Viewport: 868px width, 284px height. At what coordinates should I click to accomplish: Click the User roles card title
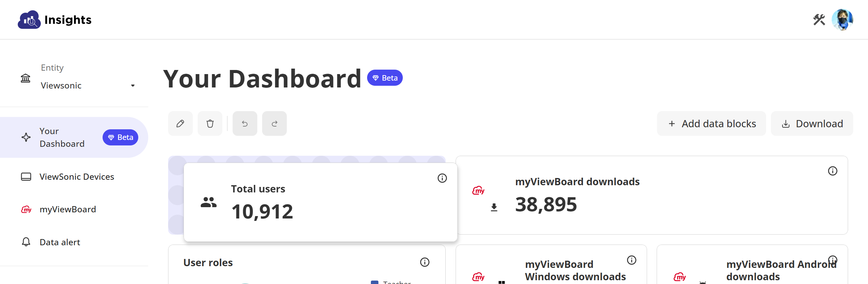pyautogui.click(x=208, y=262)
